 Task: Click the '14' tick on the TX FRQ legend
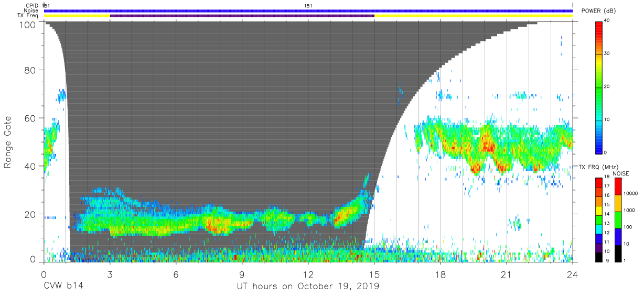coord(607,214)
